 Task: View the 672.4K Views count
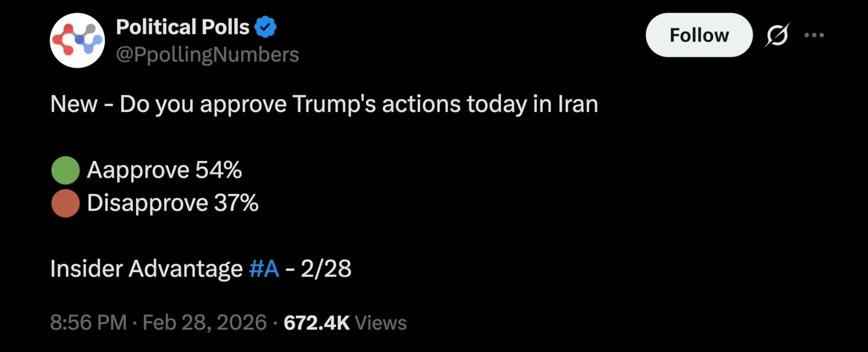pos(345,322)
